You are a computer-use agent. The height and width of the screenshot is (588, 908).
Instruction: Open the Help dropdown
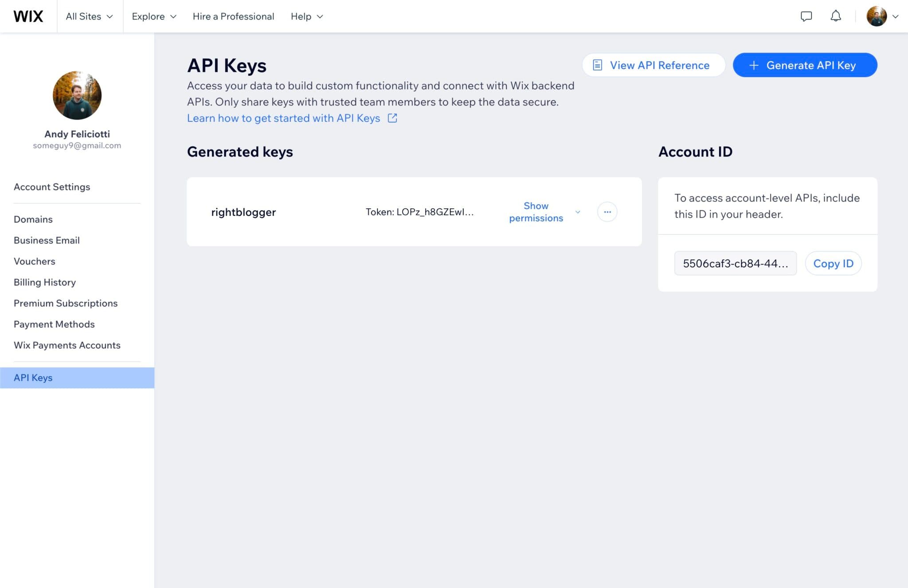(306, 16)
